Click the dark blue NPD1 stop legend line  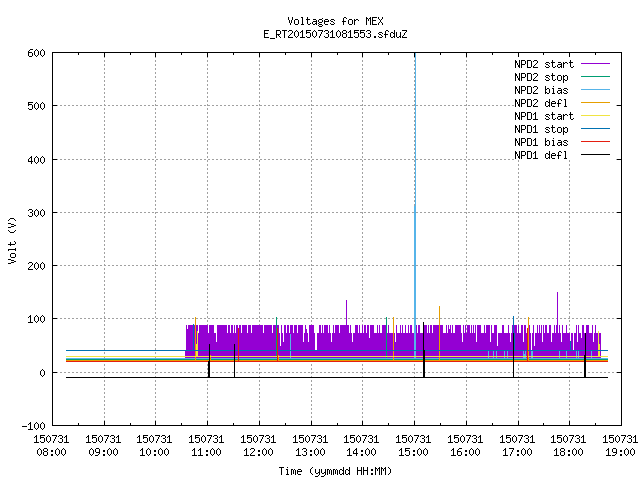point(595,129)
